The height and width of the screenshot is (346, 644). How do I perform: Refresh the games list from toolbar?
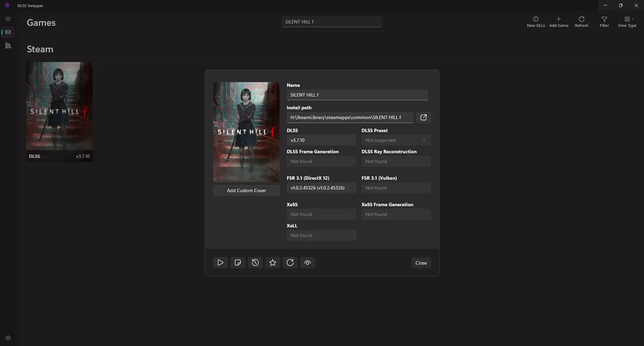point(581,22)
